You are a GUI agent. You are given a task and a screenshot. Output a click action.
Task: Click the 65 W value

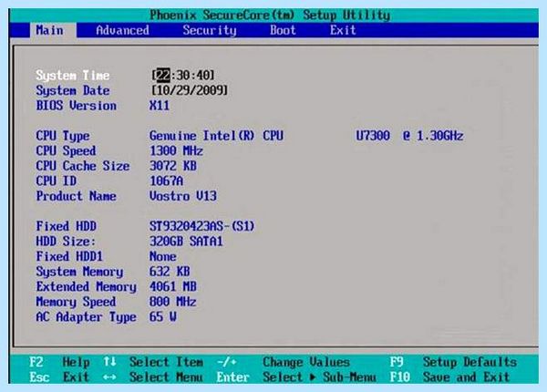coord(163,316)
